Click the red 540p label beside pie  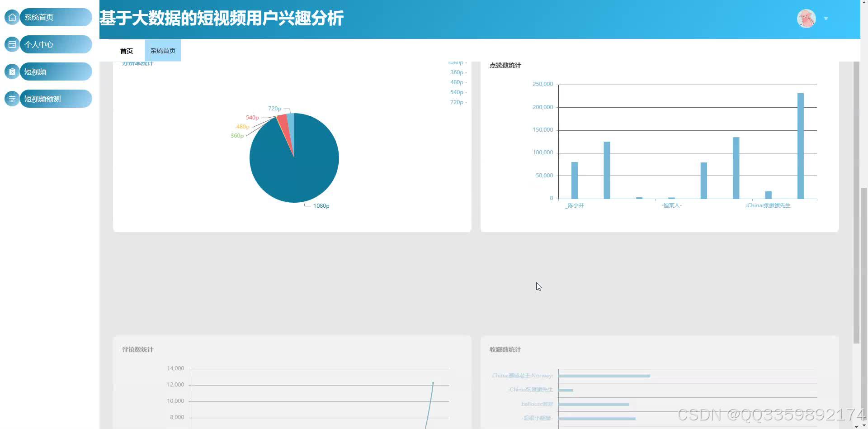point(252,118)
